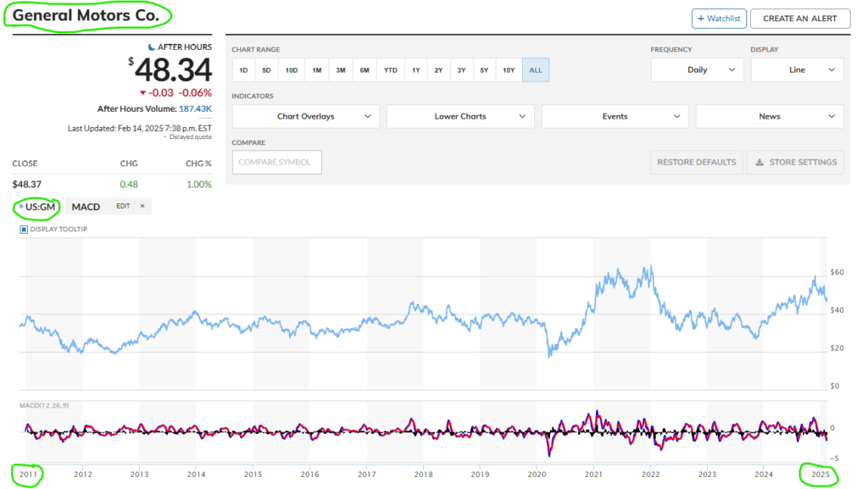Select 6M chart range
This screenshot has width=868, height=489.
tap(364, 70)
